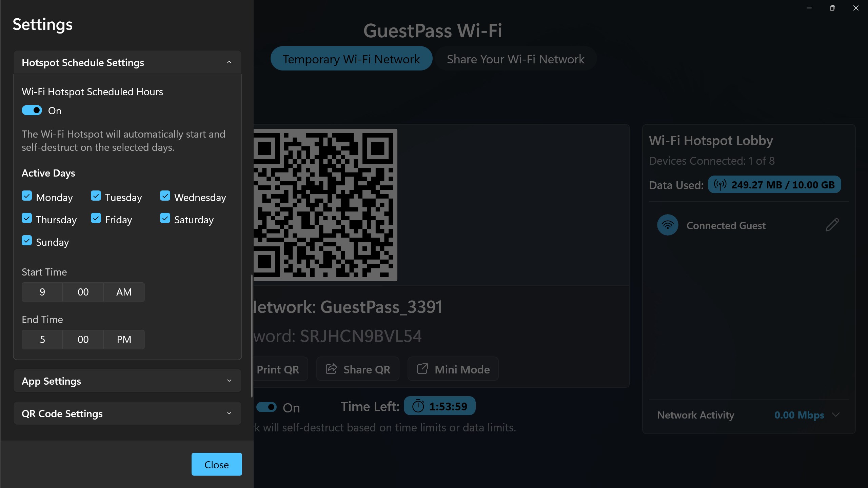868x488 pixels.
Task: Click the pencil edit icon for Connected Guest
Action: [832, 225]
